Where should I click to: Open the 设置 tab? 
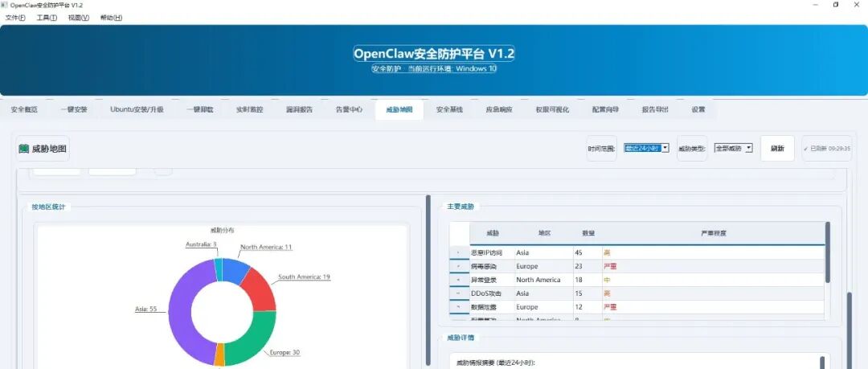coord(698,109)
